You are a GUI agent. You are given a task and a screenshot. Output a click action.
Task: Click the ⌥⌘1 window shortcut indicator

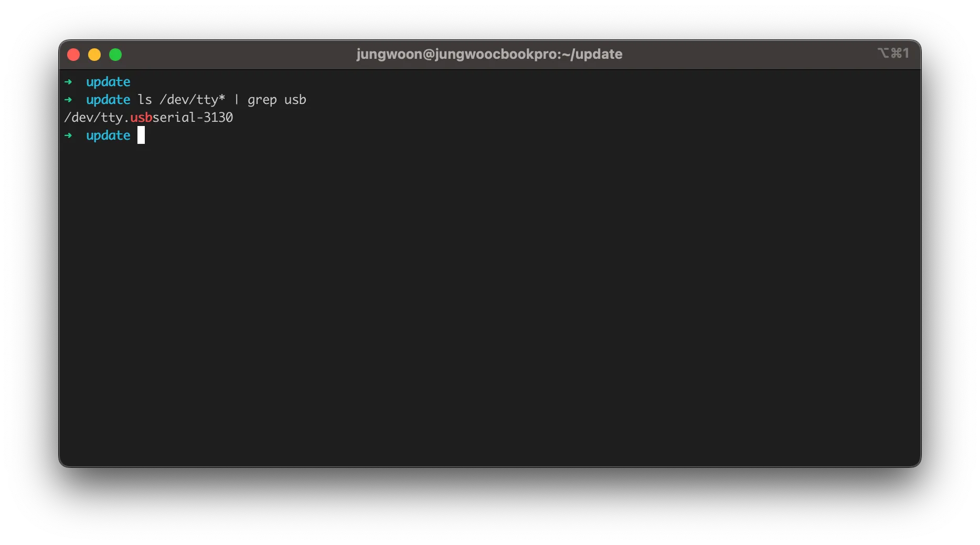pyautogui.click(x=893, y=53)
